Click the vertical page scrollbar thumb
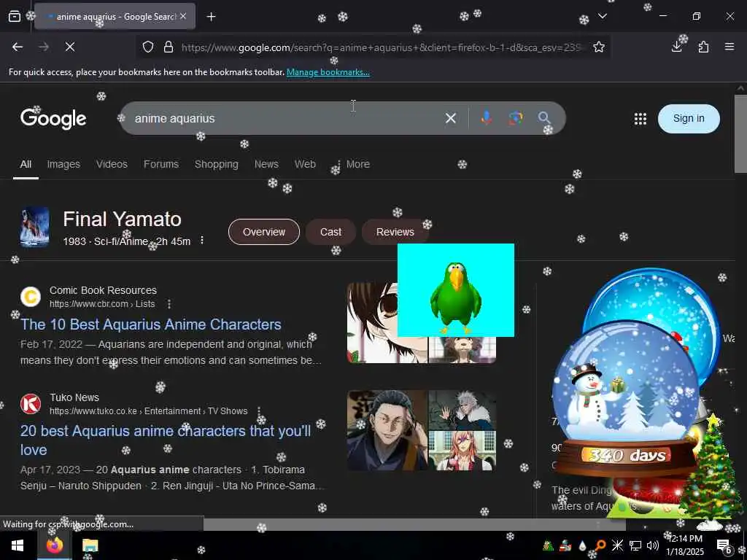747x560 pixels. tap(740, 134)
